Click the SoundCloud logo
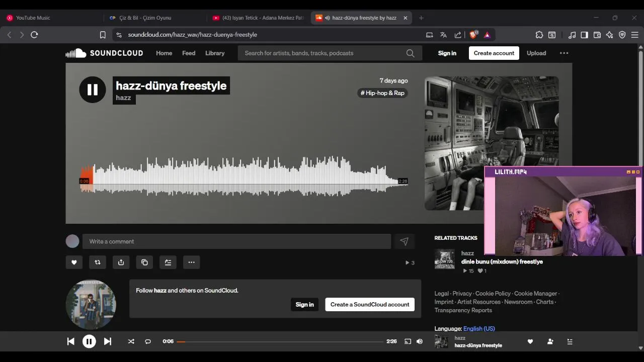This screenshot has width=644, height=362. (104, 53)
